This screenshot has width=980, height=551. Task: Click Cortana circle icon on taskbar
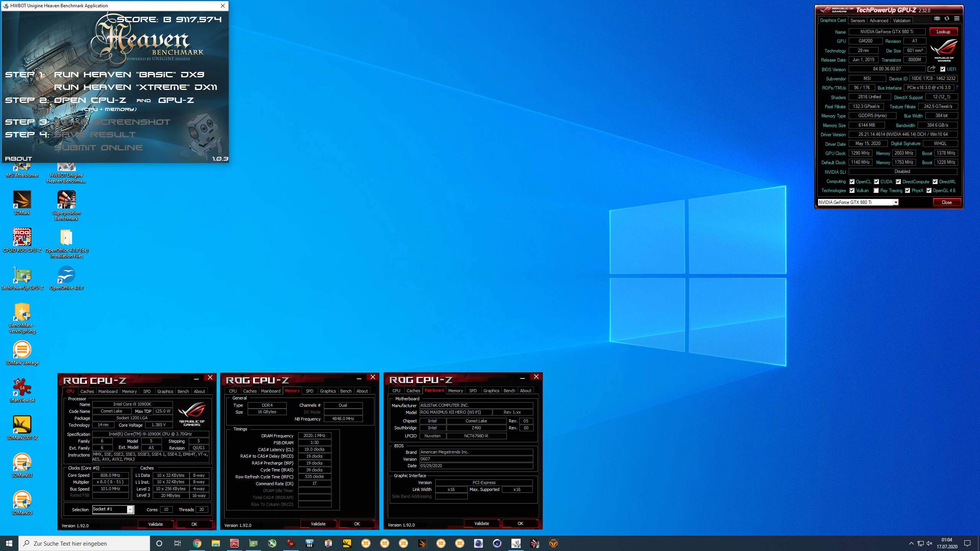pyautogui.click(x=159, y=543)
